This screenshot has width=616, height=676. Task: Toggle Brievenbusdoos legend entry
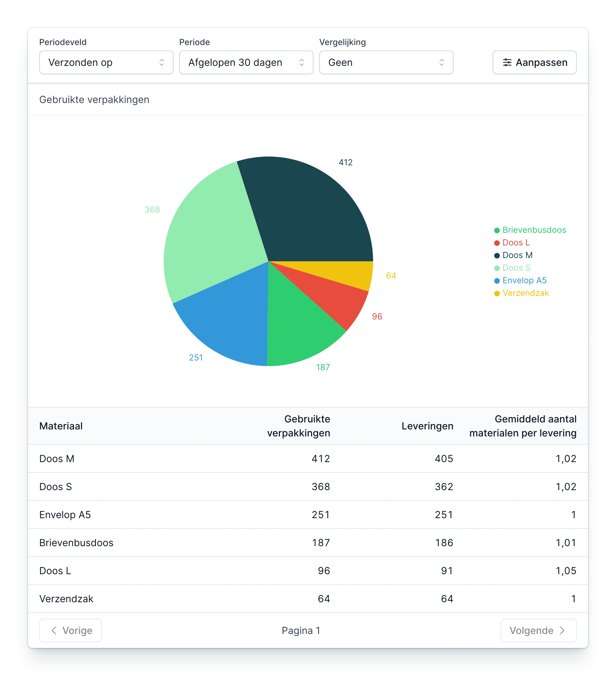(x=530, y=230)
